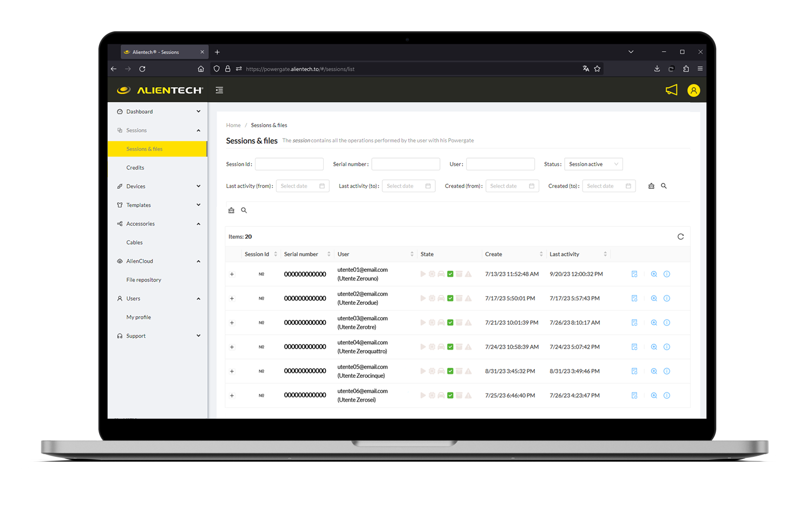Click the yellow megaphone announcements icon
The image size is (812, 505).
coord(671,90)
